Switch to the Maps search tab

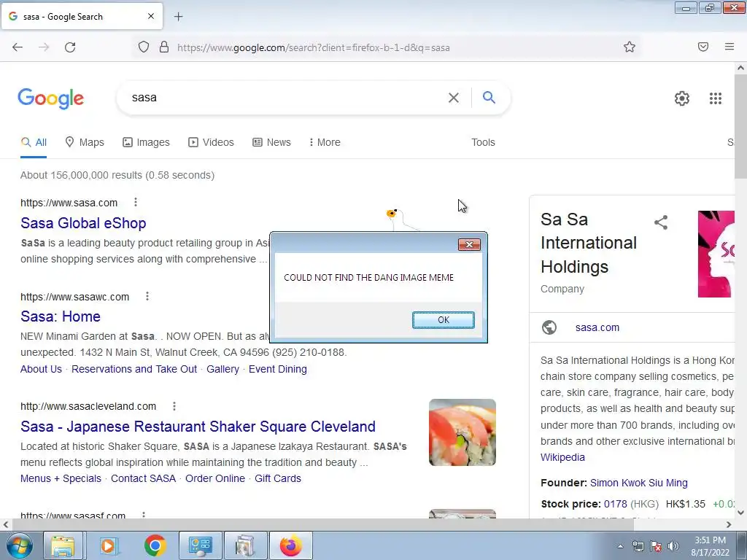click(85, 142)
